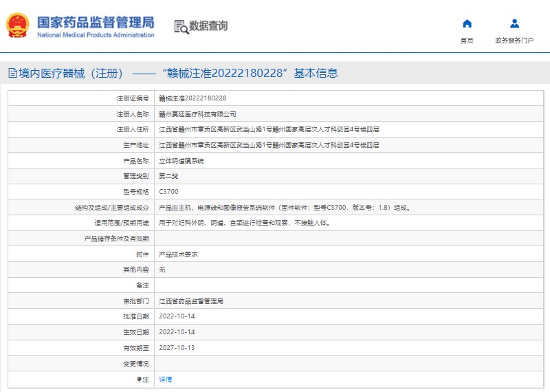Click the expiry date 2027-10-13

(x=177, y=348)
